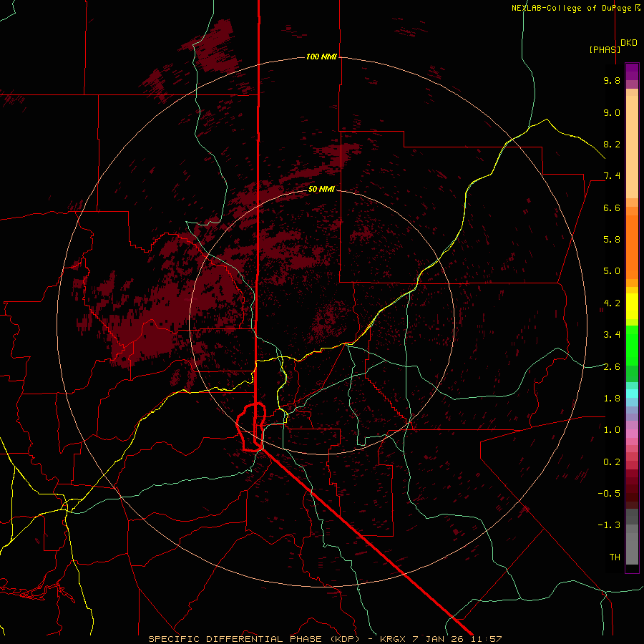This screenshot has width=644, height=644.
Task: Click the 1.8 value on color scale
Action: tap(612, 399)
